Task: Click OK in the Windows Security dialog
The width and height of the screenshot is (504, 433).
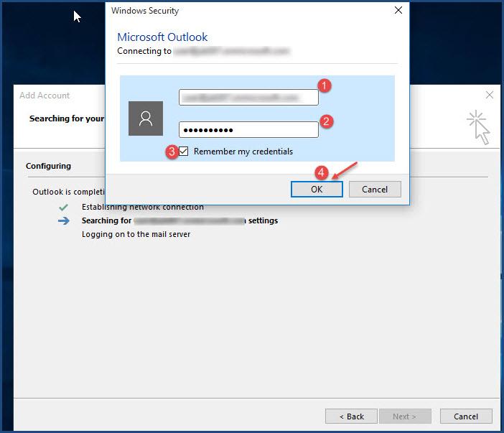Action: pyautogui.click(x=317, y=189)
